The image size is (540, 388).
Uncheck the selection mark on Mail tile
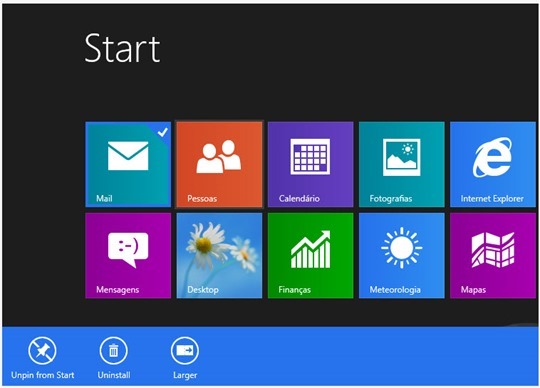tap(163, 132)
